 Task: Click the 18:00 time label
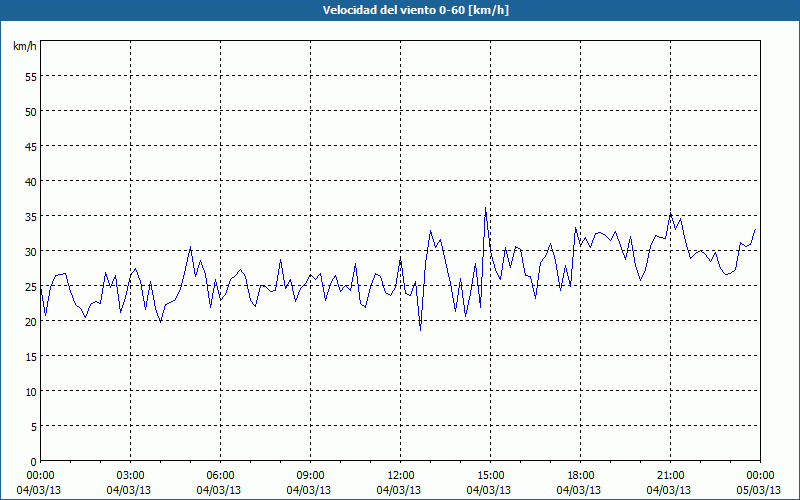click(x=581, y=476)
